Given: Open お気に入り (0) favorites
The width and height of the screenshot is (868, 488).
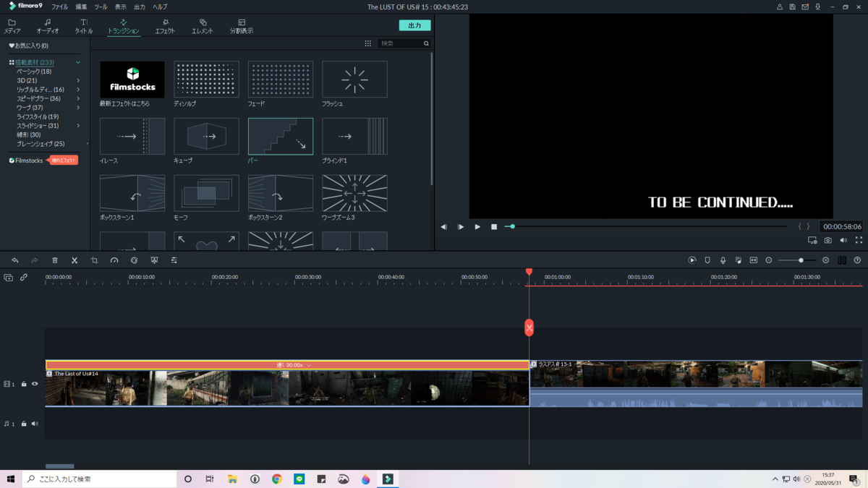Looking at the screenshot, I should [29, 46].
